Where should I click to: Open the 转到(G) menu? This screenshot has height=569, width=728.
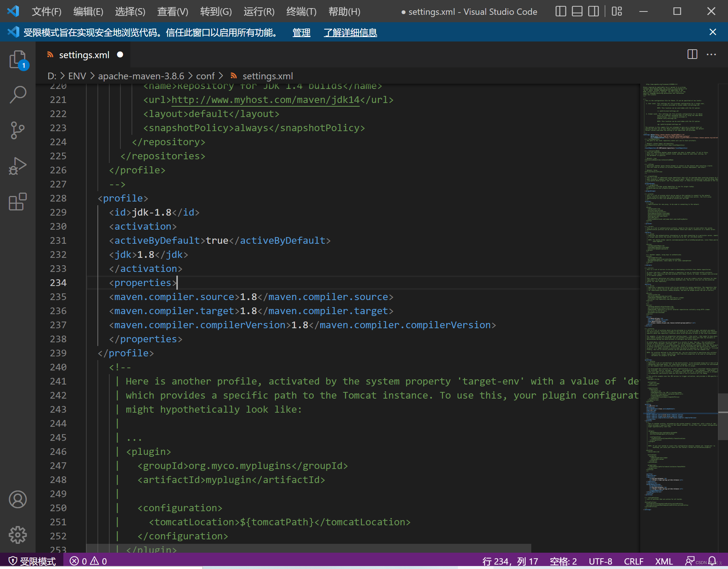click(216, 12)
